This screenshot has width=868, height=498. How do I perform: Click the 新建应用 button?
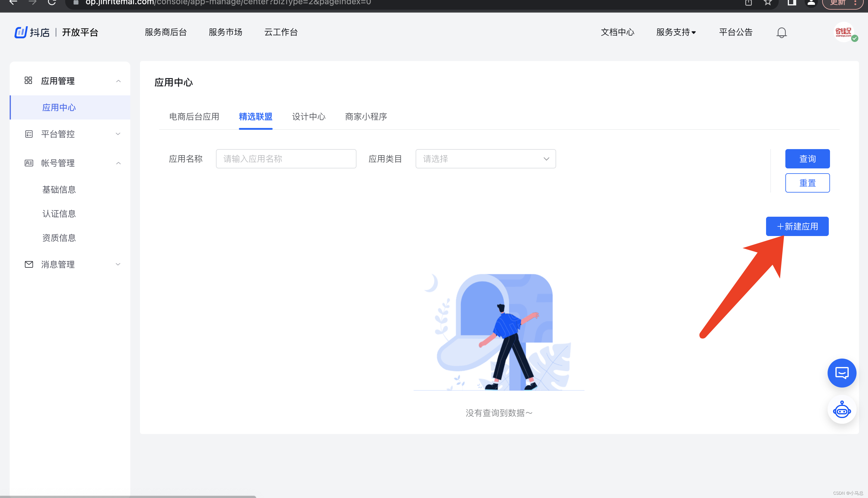point(797,226)
